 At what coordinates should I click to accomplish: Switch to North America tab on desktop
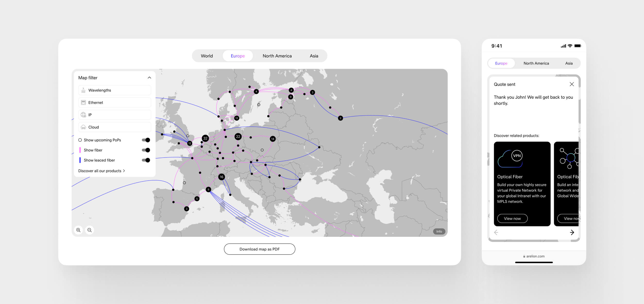(277, 56)
